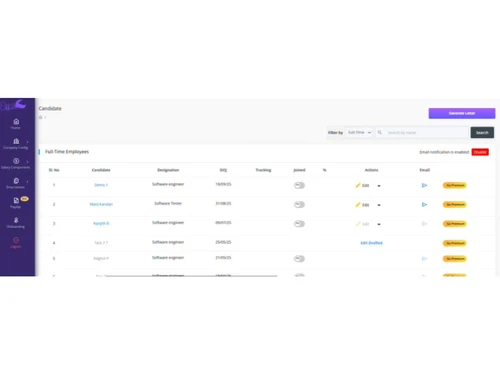The height and width of the screenshot is (375, 500).
Task: Click the pencil Edit for Software Tester row
Action: coord(362,205)
